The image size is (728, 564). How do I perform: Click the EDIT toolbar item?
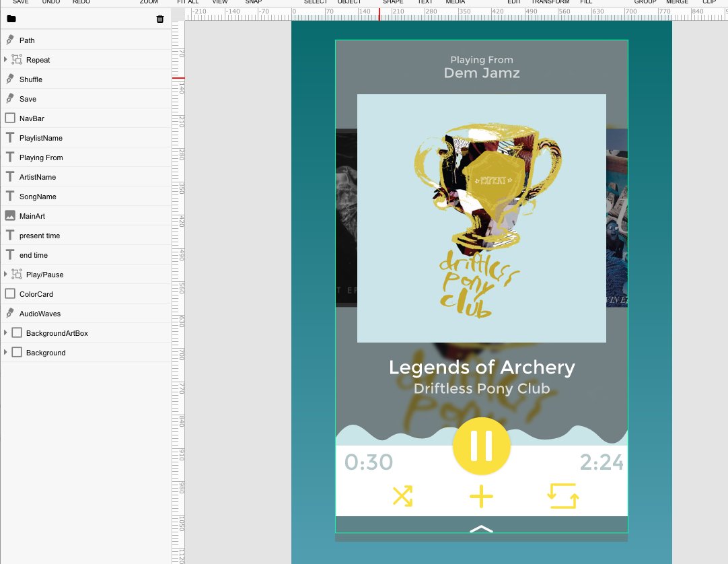pyautogui.click(x=514, y=2)
